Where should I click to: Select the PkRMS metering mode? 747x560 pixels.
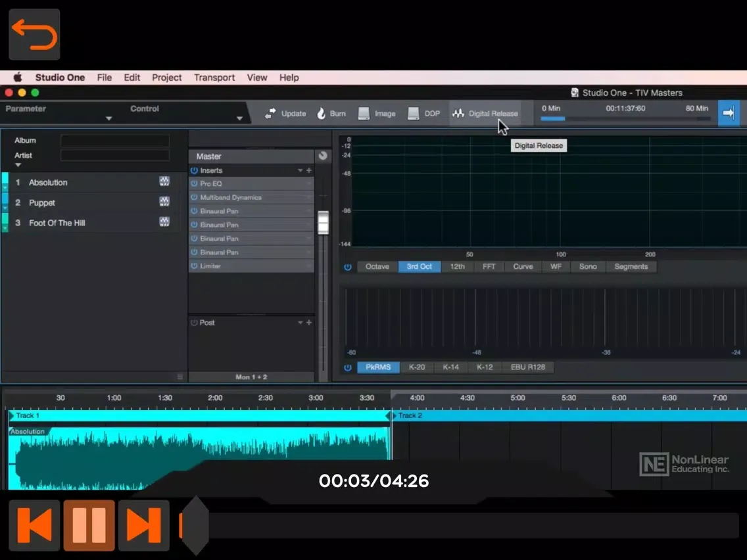(378, 367)
